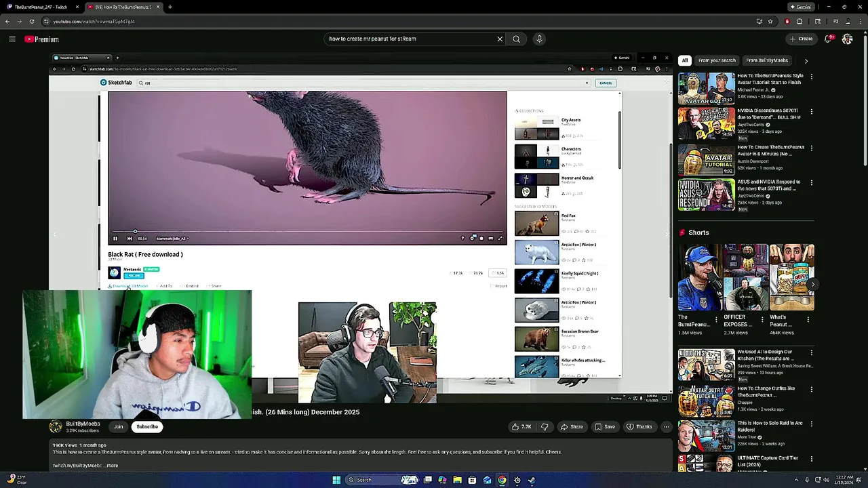Click the Join channel button
868x488 pixels.
tap(119, 427)
